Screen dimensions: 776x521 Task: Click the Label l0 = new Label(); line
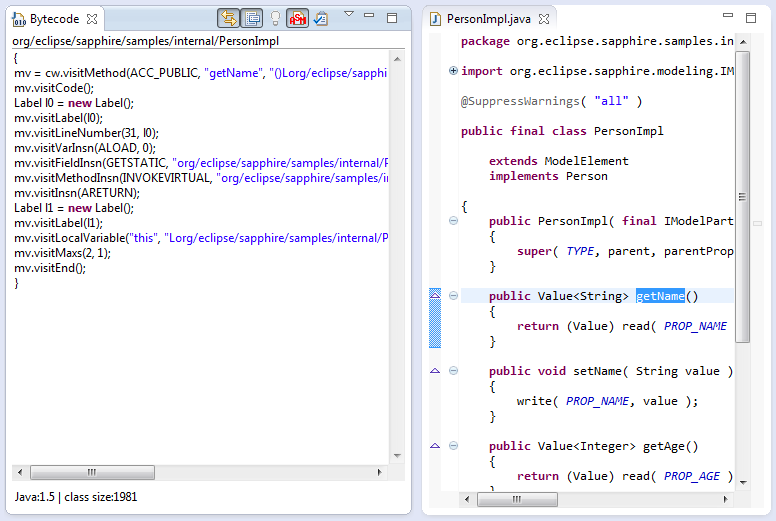[74, 103]
